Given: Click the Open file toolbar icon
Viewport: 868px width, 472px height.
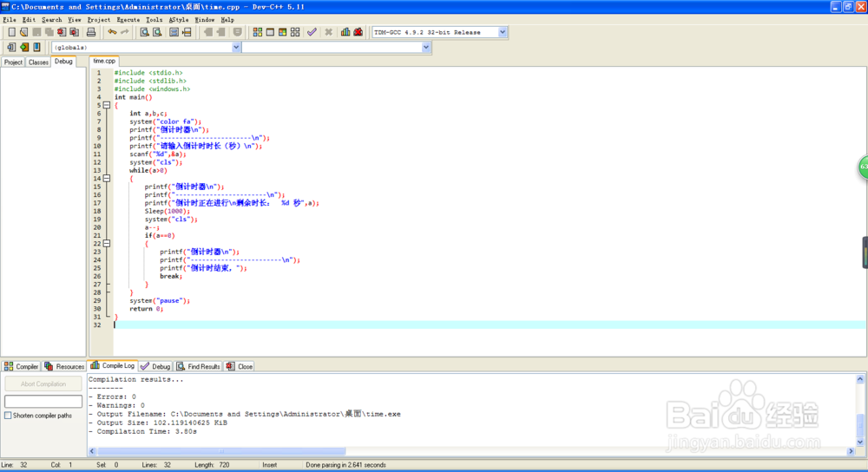Looking at the screenshot, I should click(x=23, y=32).
